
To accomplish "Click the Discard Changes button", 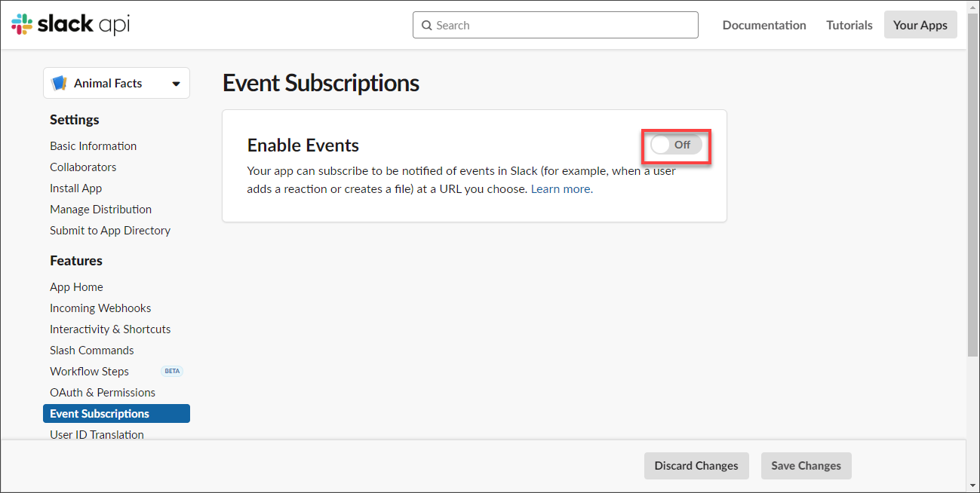I will pos(696,466).
